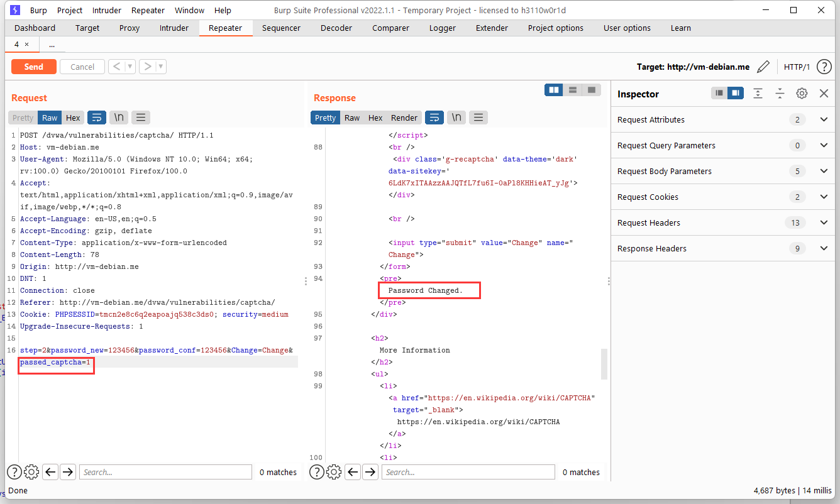Click the Request/Response pane splitter handle
The width and height of the screenshot is (840, 504).
click(306, 281)
